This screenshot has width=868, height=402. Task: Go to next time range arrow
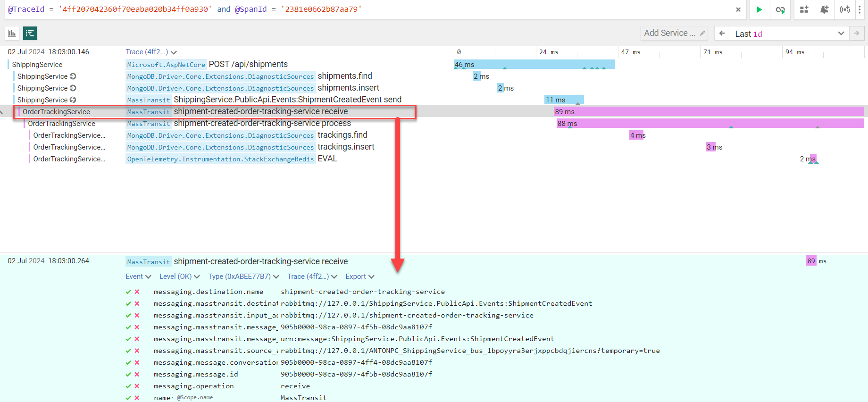pyautogui.click(x=857, y=33)
